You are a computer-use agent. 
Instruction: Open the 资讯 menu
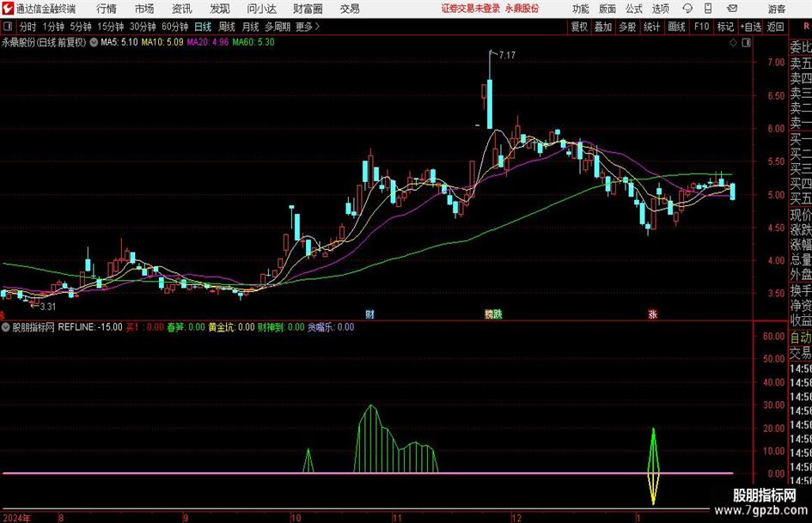(182, 9)
